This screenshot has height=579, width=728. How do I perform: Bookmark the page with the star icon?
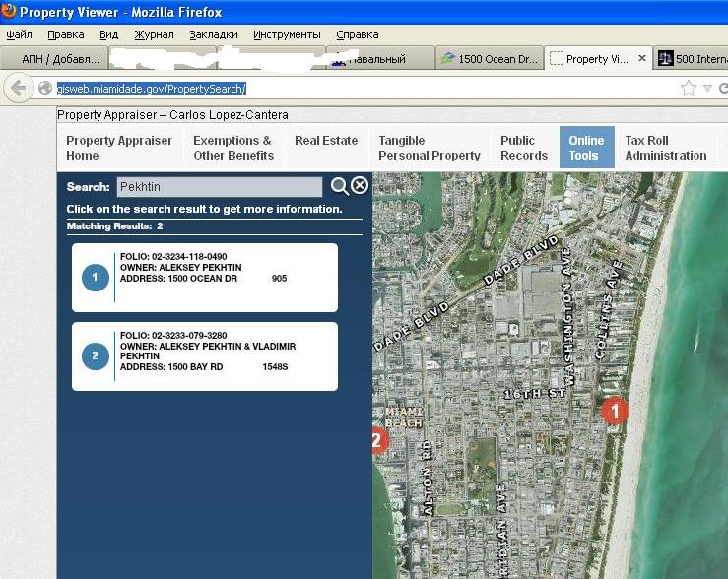pos(688,88)
